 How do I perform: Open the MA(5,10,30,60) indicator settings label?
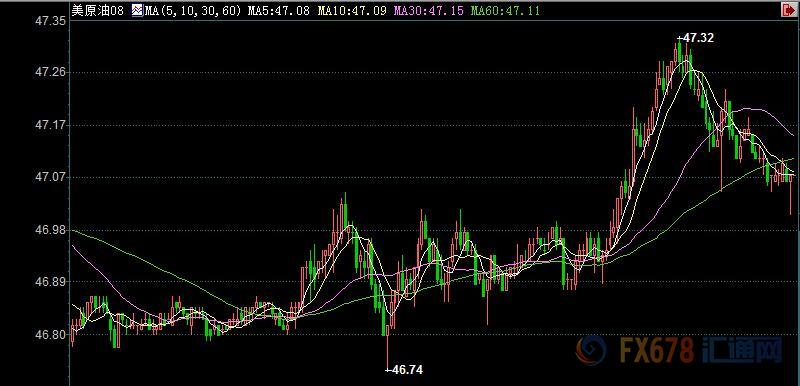click(x=193, y=11)
